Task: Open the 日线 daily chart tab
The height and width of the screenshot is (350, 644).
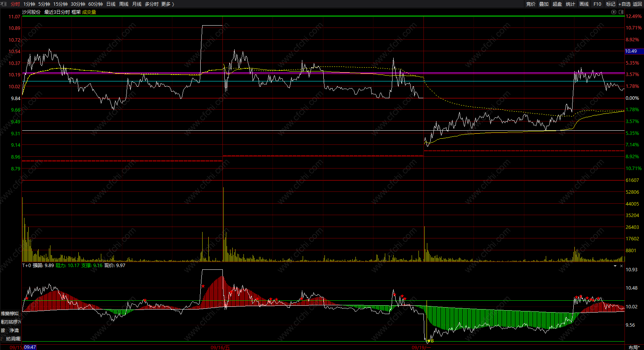Action: tap(111, 4)
